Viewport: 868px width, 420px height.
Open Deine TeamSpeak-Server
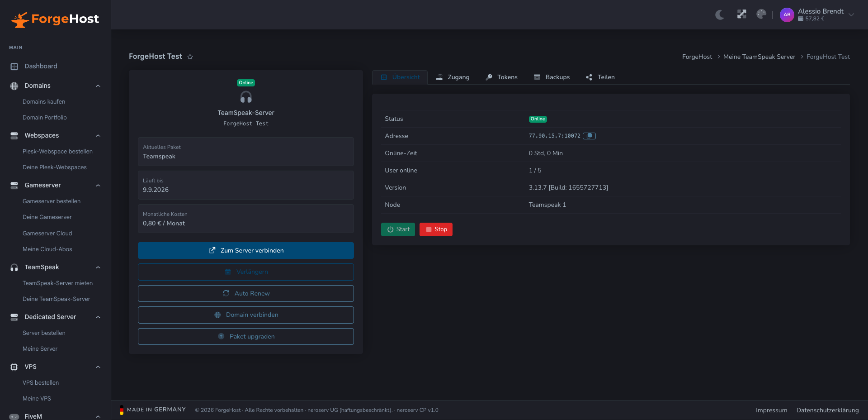click(56, 299)
